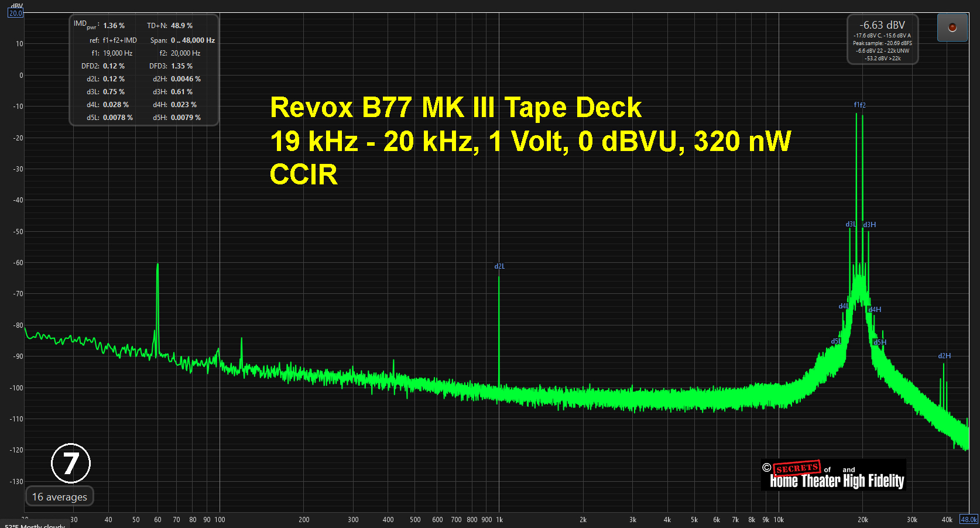This screenshot has height=528, width=980.
Task: Click the IMD pwr value in distortion panel
Action: (114, 26)
